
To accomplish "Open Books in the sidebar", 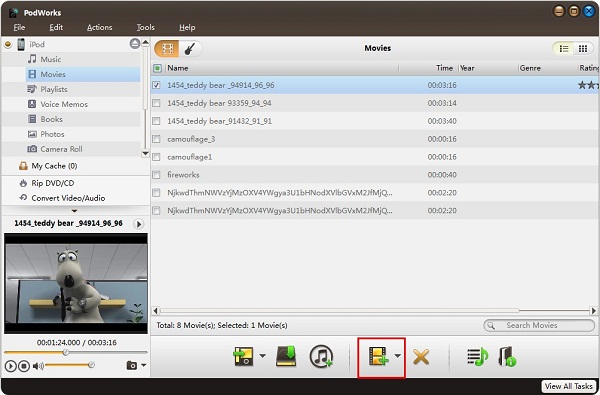I will (51, 119).
